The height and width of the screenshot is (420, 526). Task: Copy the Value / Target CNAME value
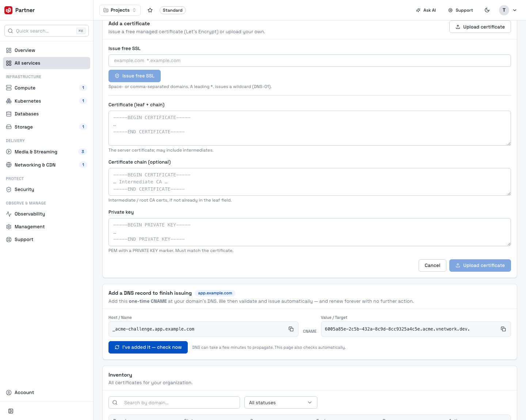click(x=503, y=329)
